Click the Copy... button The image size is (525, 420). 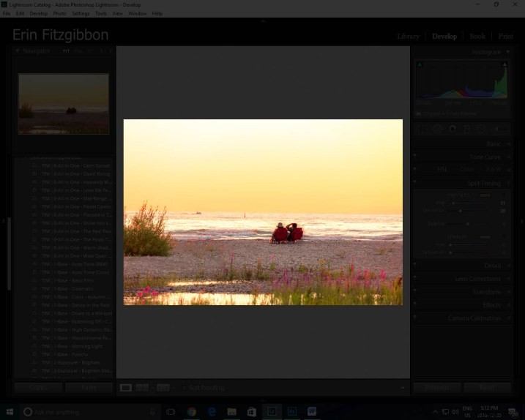(x=38, y=388)
